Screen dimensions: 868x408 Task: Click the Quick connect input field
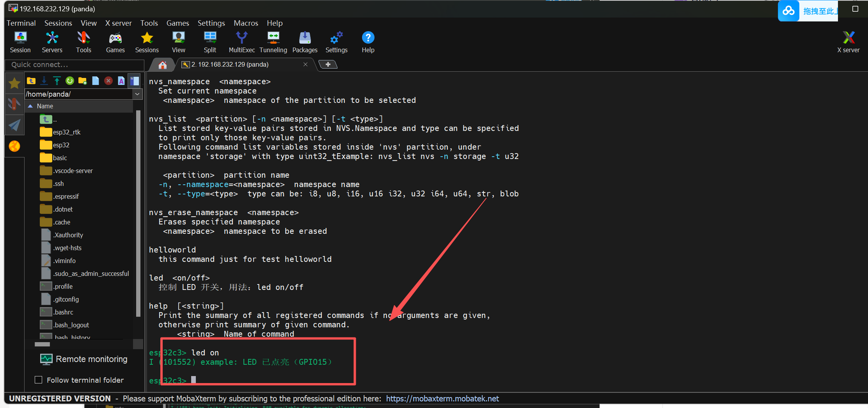[75, 65]
